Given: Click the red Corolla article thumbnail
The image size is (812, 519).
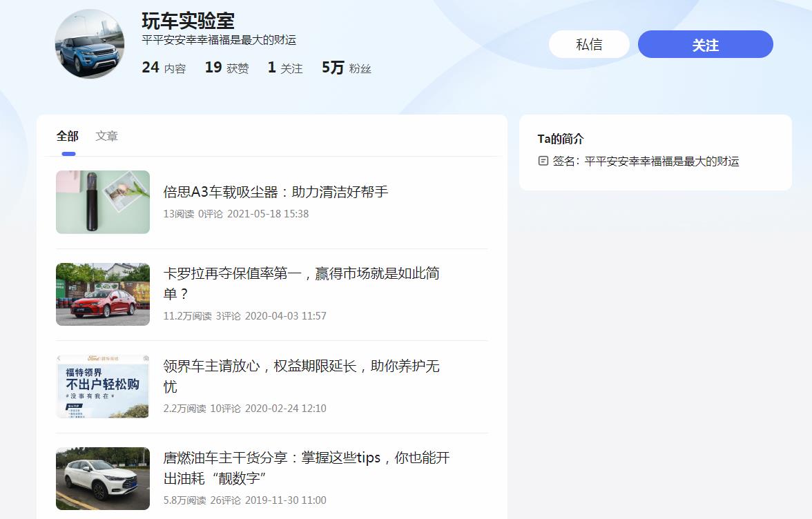Looking at the screenshot, I should point(103,295).
